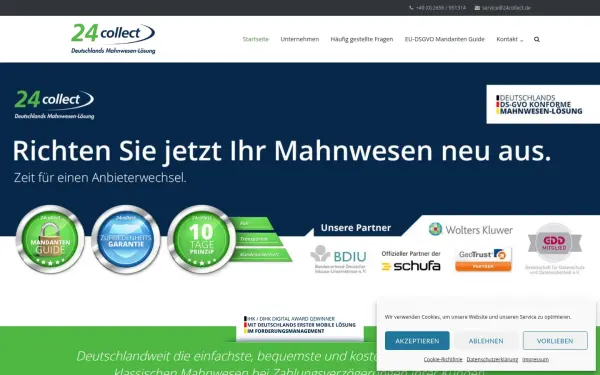600x375 pixels.
Task: Click the GDD Mitglied badge
Action: [555, 249]
